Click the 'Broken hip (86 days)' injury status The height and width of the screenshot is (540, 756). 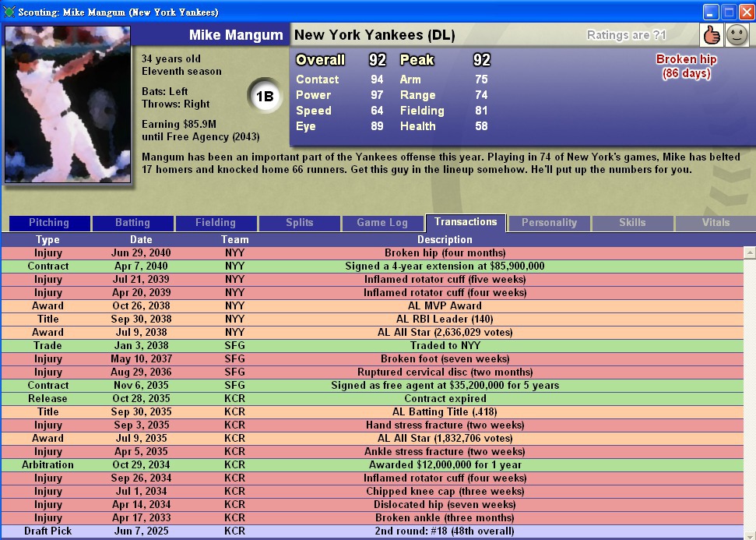(686, 66)
